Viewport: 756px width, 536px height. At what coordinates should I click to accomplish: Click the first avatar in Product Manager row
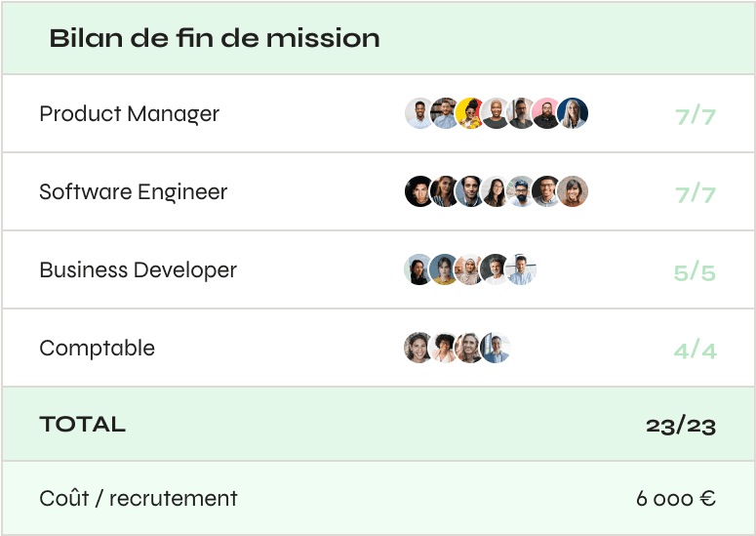point(419,114)
